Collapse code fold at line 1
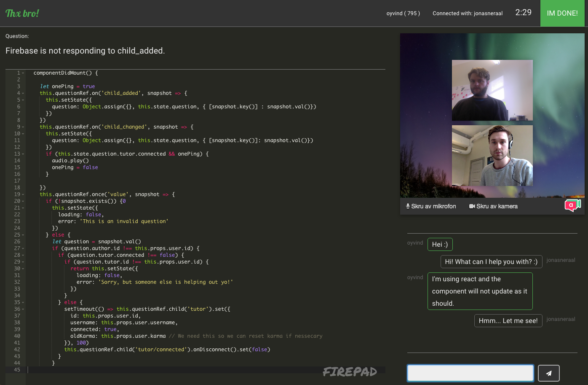Screen dimensions: 588x385 (x=23, y=73)
